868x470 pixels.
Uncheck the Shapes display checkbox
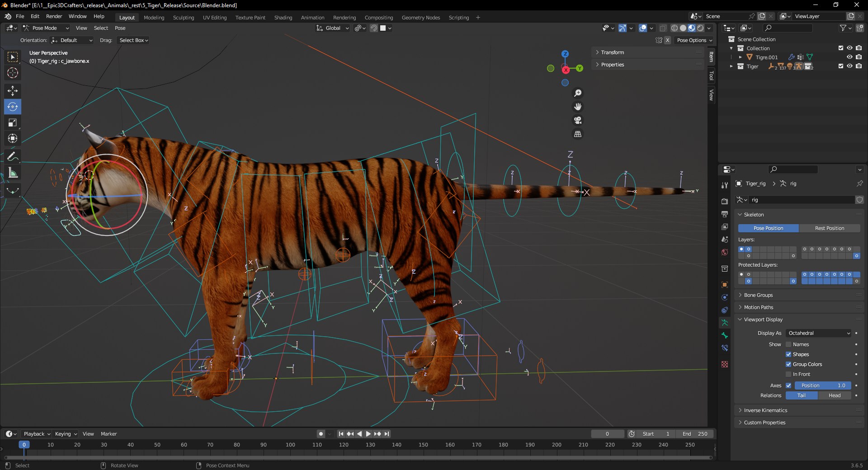[x=788, y=354]
